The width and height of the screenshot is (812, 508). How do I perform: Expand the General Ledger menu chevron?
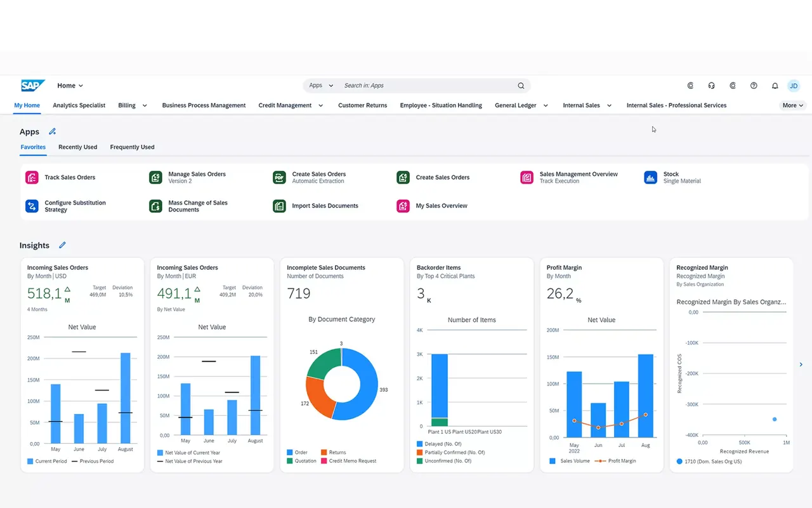[x=546, y=105]
